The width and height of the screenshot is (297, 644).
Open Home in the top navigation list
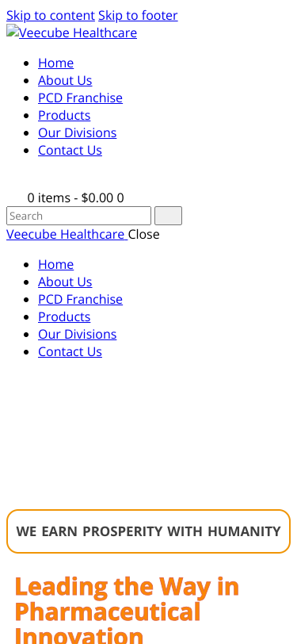pos(55,63)
